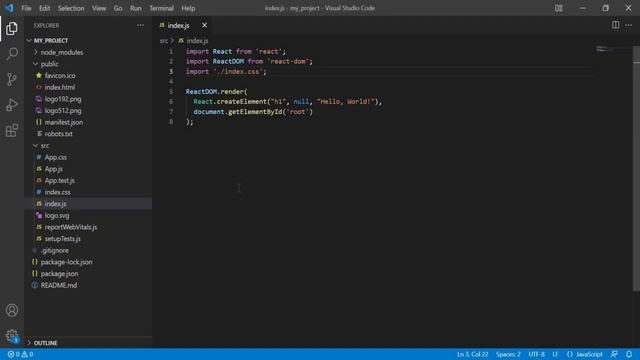This screenshot has height=360, width=640.
Task: Collapse the public folder
Action: [x=88, y=64]
